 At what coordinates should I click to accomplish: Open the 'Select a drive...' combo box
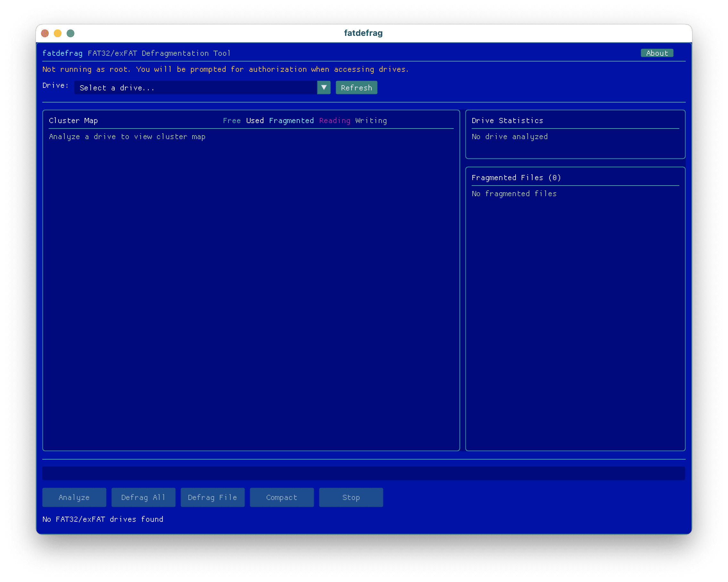tap(196, 88)
